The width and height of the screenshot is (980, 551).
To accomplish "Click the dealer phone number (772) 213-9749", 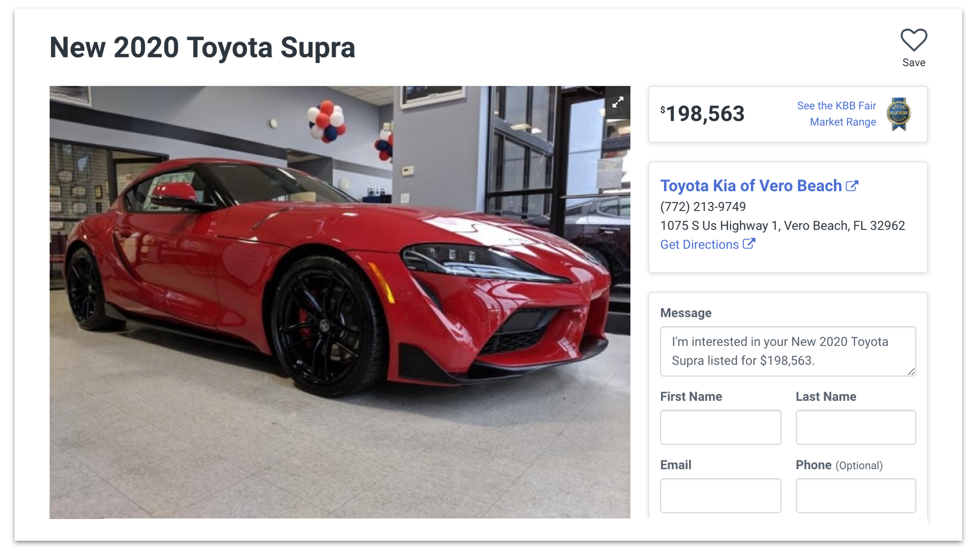I will point(703,207).
